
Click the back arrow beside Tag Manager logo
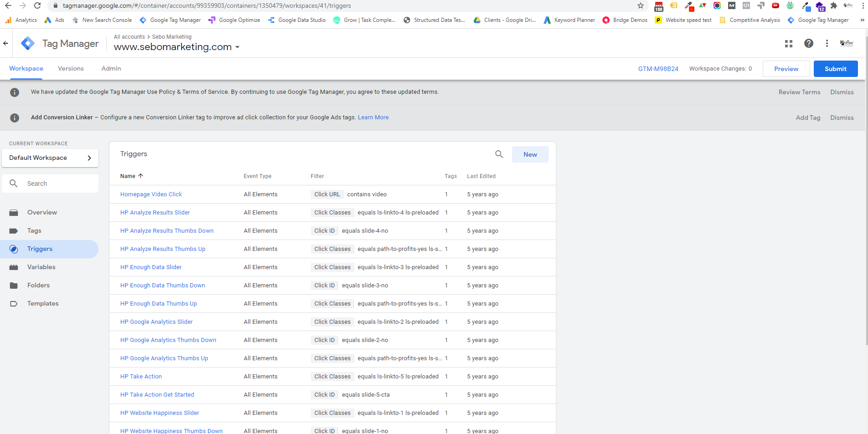pos(6,43)
